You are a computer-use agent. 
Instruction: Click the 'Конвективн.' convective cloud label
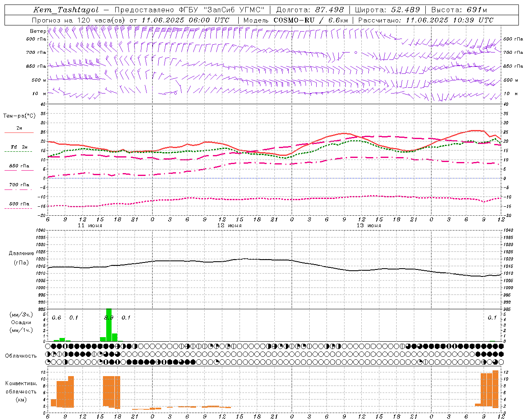[21, 383]
